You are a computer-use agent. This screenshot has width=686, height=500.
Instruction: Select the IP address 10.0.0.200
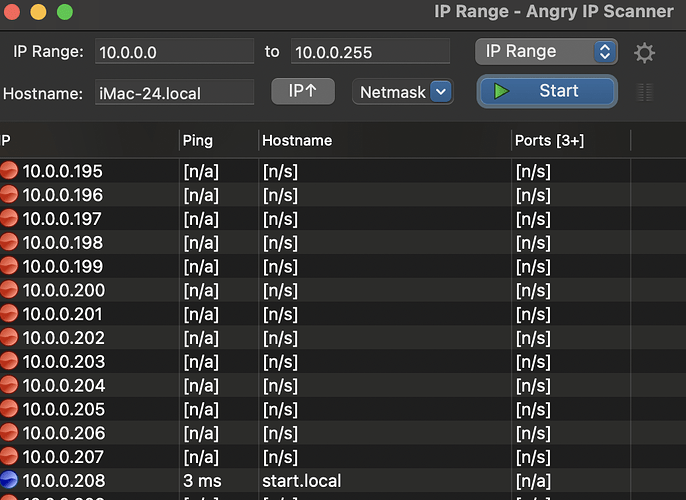click(64, 290)
